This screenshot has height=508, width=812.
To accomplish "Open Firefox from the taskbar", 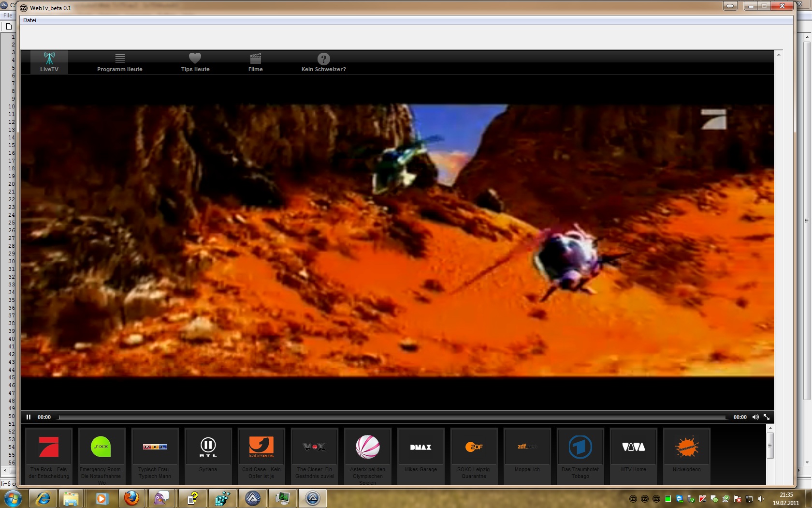I will point(131,498).
